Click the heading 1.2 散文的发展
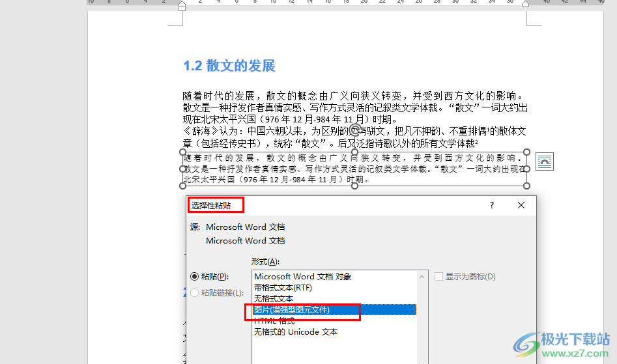This screenshot has width=617, height=364. (229, 66)
